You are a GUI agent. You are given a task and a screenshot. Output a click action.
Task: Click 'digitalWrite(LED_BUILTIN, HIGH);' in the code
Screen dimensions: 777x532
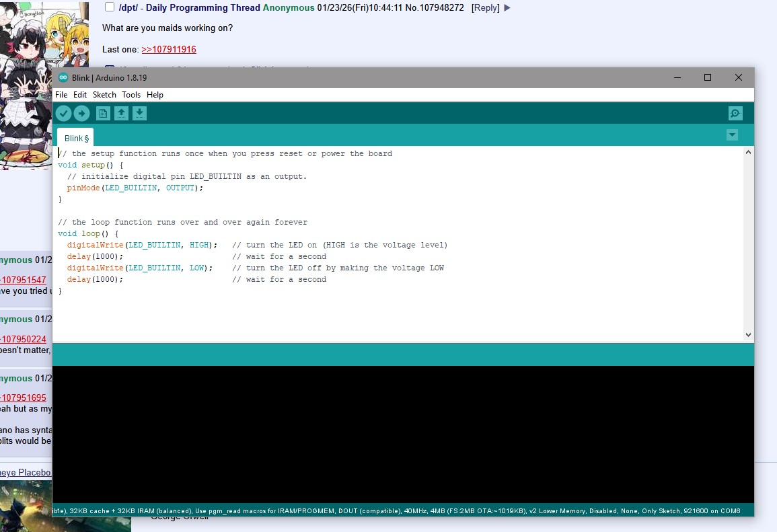point(142,245)
